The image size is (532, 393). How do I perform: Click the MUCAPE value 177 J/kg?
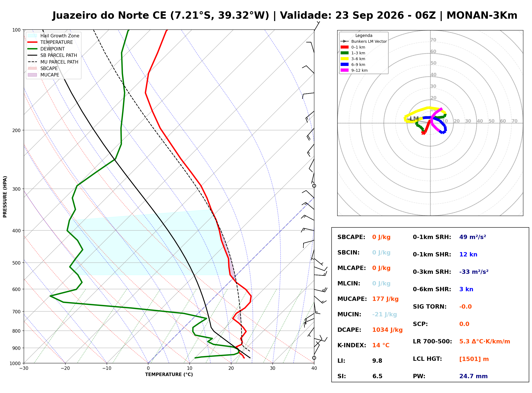[386, 299]
